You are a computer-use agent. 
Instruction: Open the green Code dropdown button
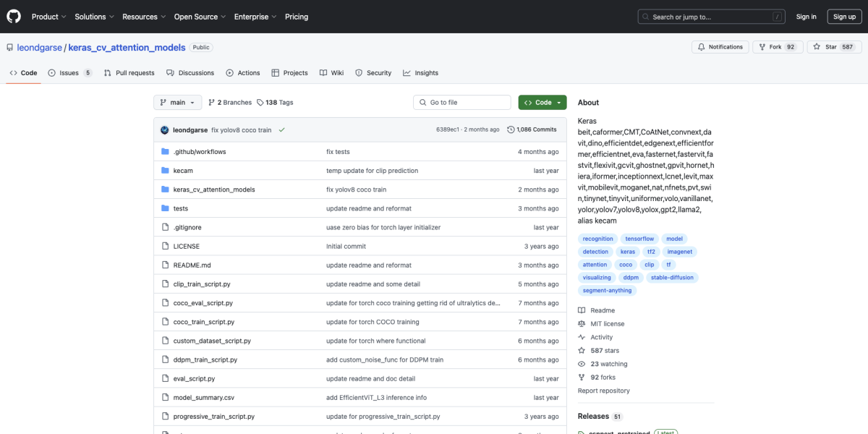pos(542,103)
